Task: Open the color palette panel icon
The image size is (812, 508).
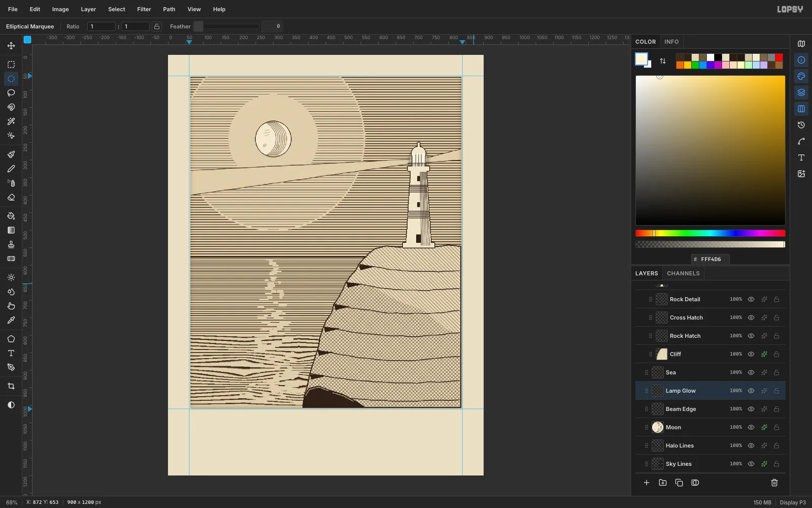Action: point(801,76)
